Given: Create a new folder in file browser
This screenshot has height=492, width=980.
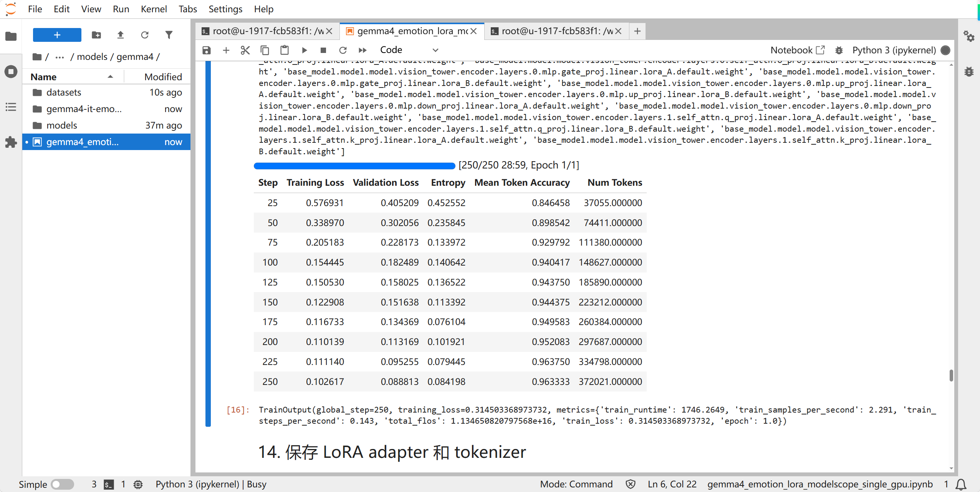Looking at the screenshot, I should pos(96,35).
